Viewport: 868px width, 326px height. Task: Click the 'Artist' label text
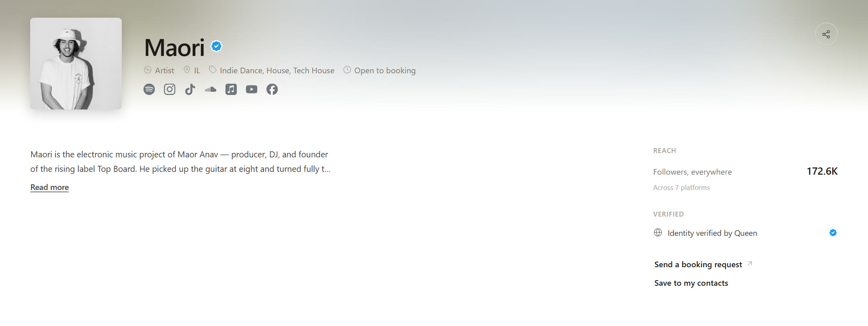(165, 70)
